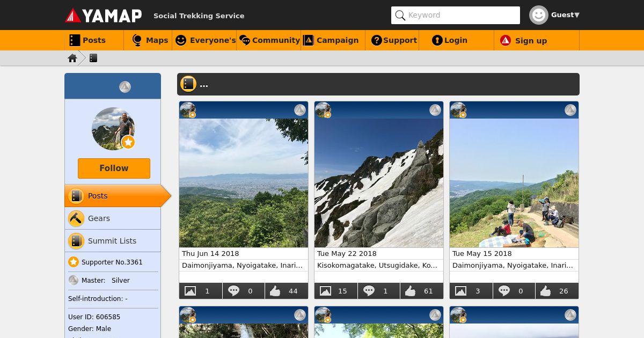
Task: Click silver badge on May 15 post
Action: pos(570,110)
